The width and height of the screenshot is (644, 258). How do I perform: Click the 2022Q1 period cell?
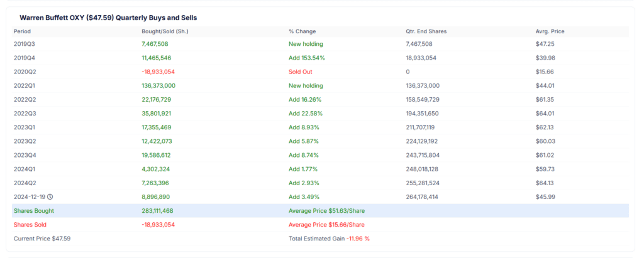[25, 86]
